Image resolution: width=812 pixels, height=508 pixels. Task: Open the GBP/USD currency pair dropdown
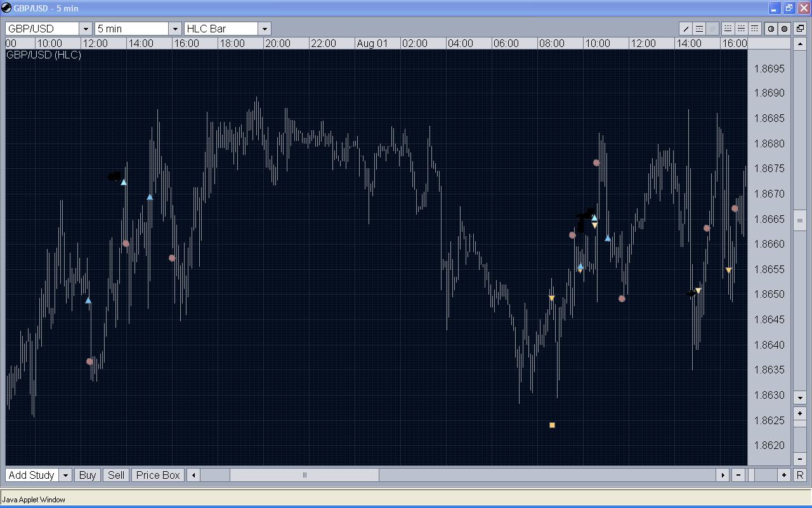coord(86,29)
